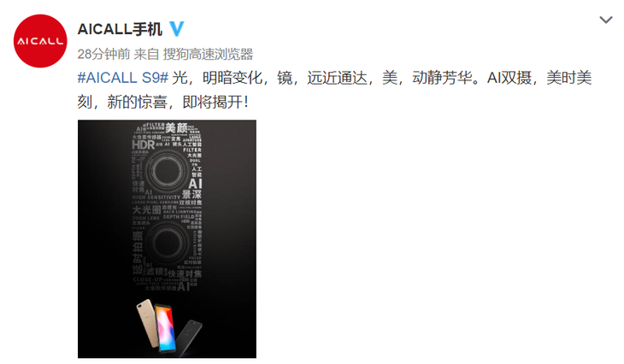The image size is (624, 364).
Task: Click the large AI text beside upper lens
Action: (195, 184)
